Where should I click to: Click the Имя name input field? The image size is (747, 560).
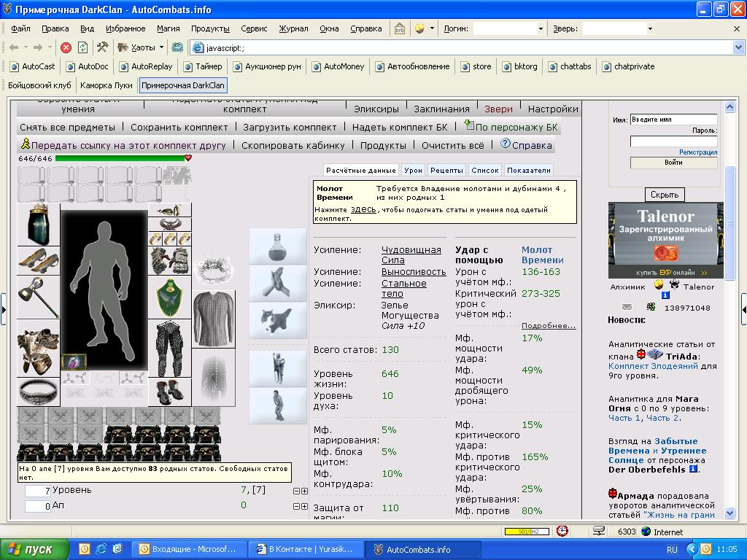click(x=673, y=120)
